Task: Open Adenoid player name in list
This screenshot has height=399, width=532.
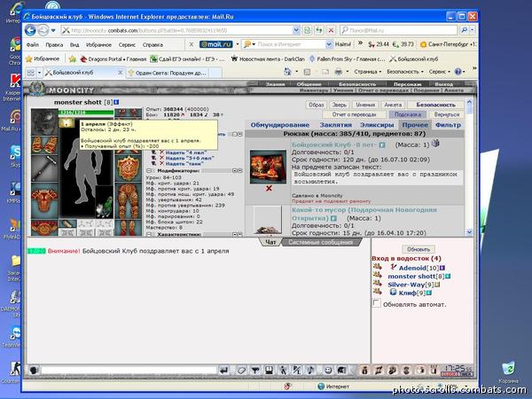Action: [412, 268]
